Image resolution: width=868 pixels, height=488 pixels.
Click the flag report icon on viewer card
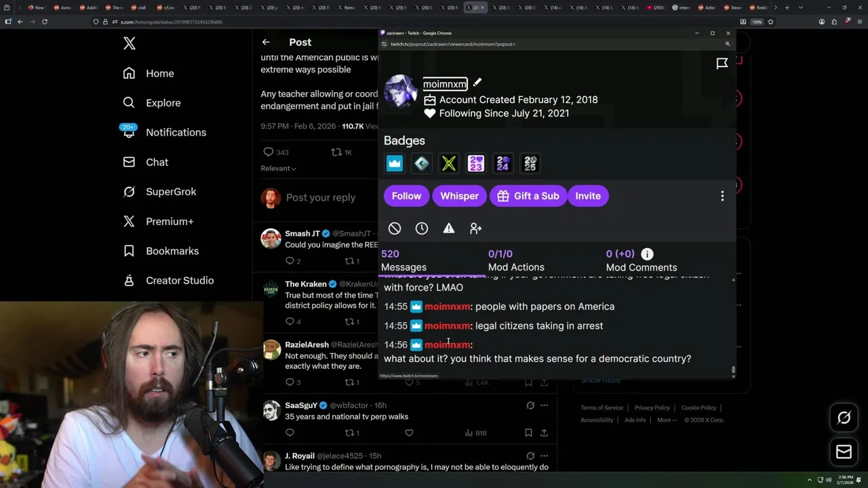pos(722,64)
